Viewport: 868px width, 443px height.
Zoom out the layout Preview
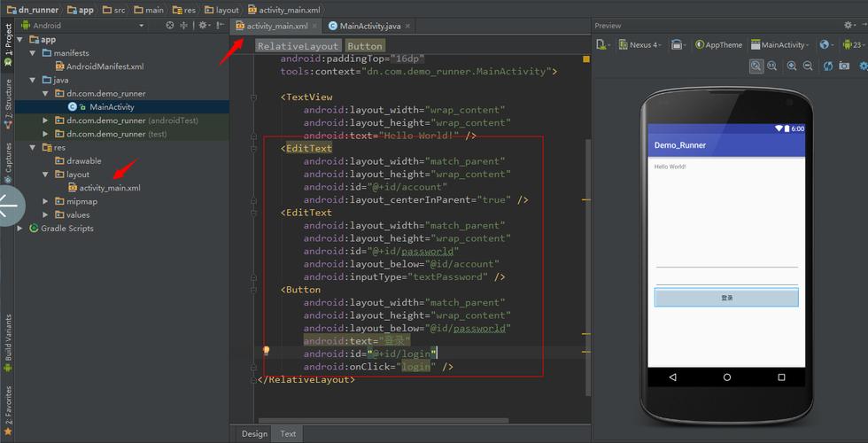click(x=808, y=66)
